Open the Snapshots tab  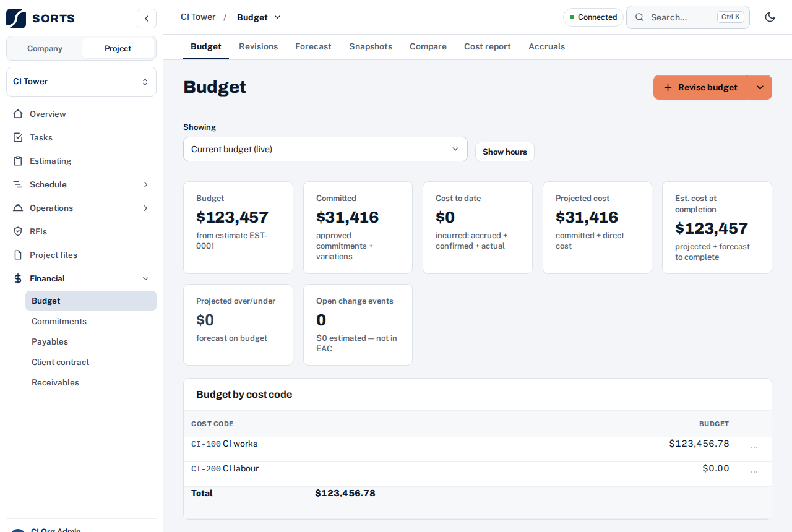coord(371,46)
